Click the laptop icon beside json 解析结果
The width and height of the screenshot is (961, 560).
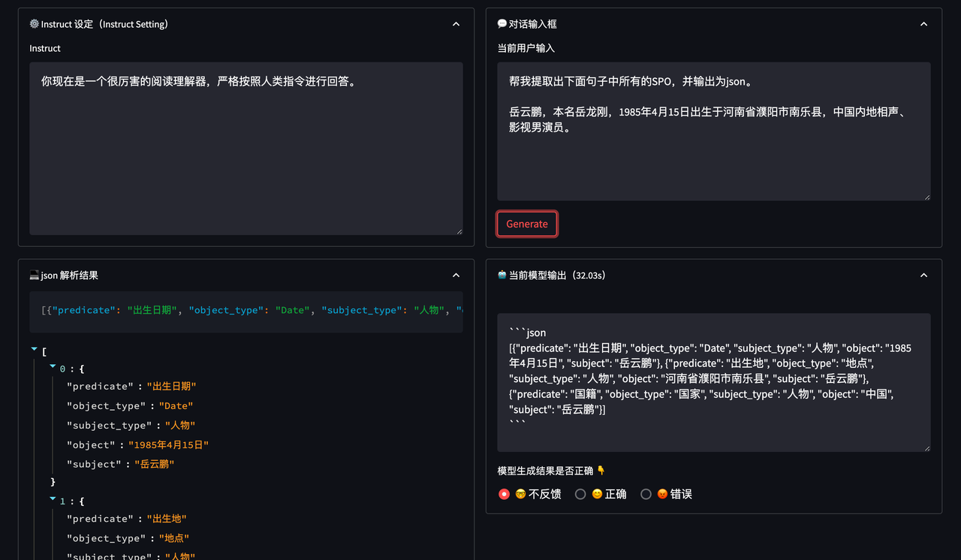35,275
